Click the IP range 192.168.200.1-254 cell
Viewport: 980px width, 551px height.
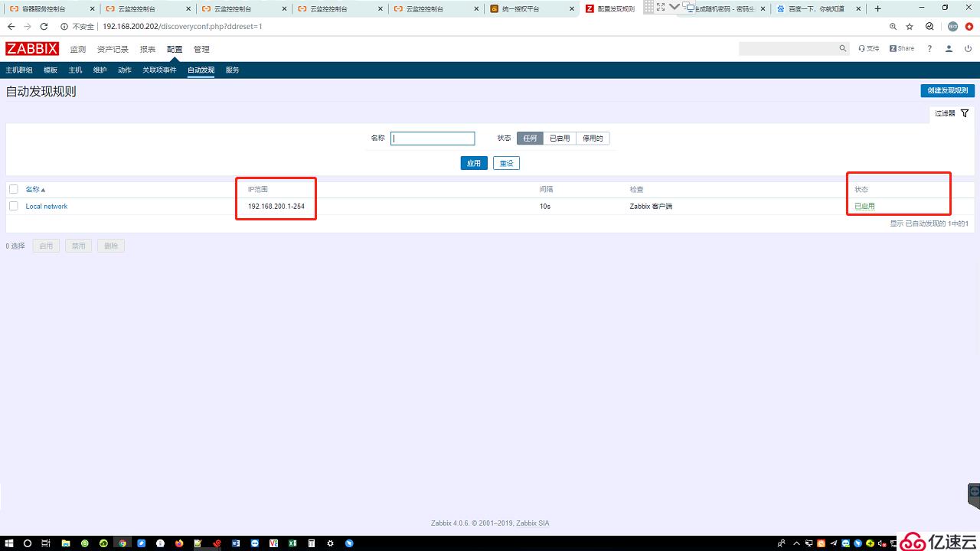276,207
